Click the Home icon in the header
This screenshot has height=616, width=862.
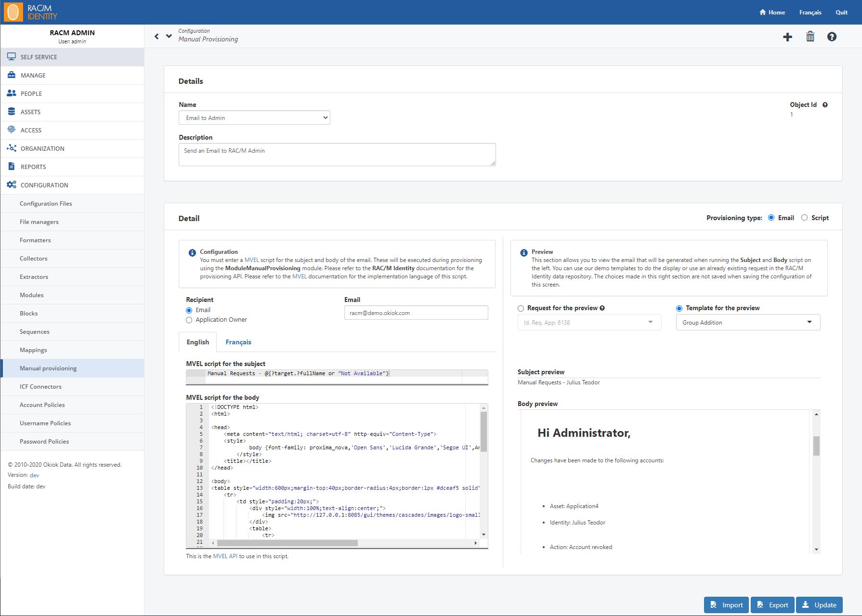click(x=763, y=12)
